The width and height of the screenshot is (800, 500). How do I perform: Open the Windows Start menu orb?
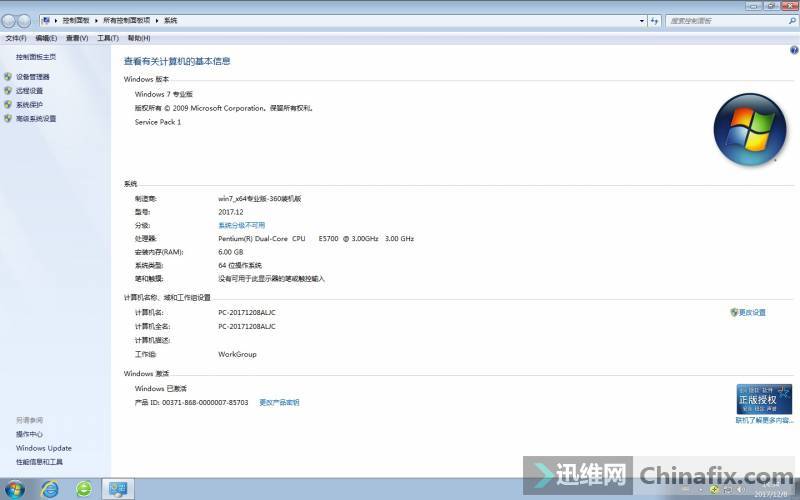click(14, 489)
